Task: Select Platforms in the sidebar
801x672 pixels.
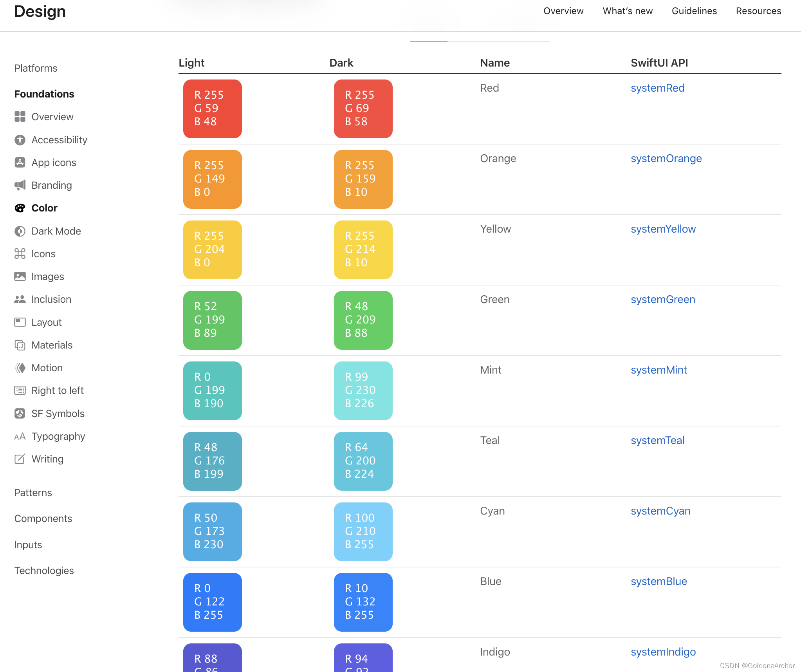Action: pos(36,68)
